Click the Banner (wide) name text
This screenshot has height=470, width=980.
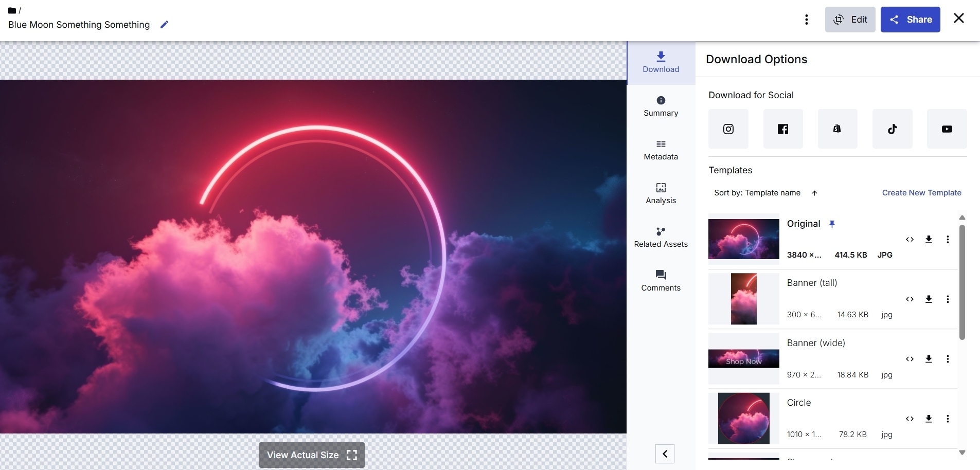coord(816,343)
